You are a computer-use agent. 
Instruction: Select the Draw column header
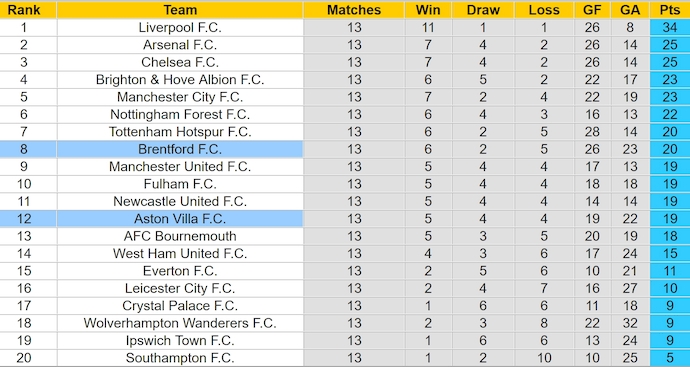(483, 10)
